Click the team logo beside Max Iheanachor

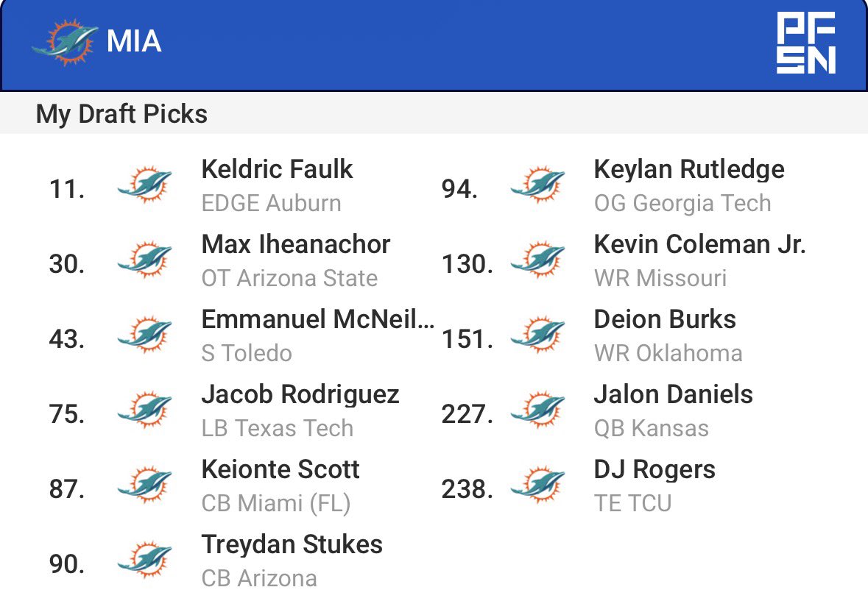click(x=144, y=260)
